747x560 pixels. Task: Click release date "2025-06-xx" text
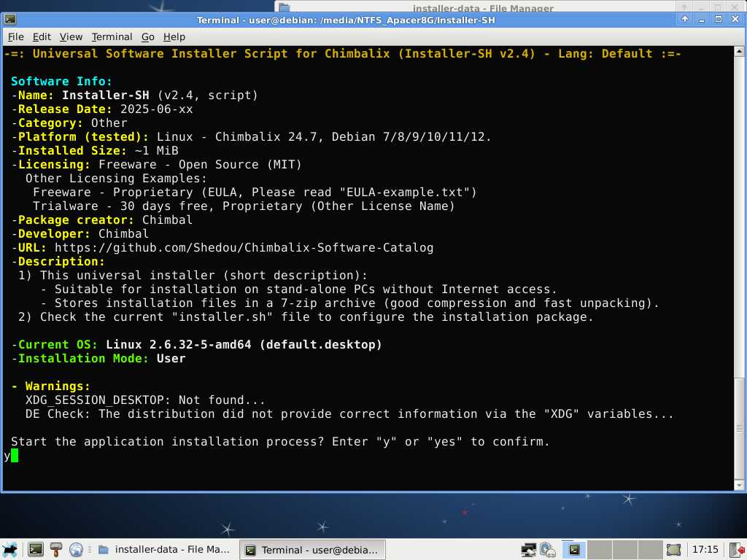pos(156,109)
